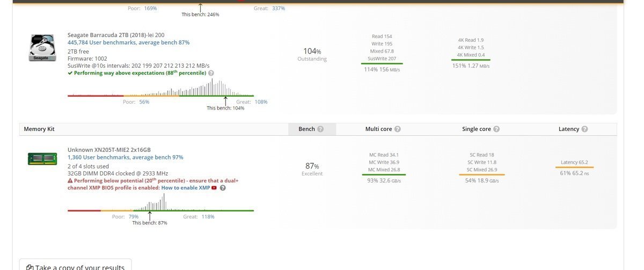Click memory kit benchmark distribution histogram
Viewport: 644px width, 270px height.
pyautogui.click(x=160, y=203)
